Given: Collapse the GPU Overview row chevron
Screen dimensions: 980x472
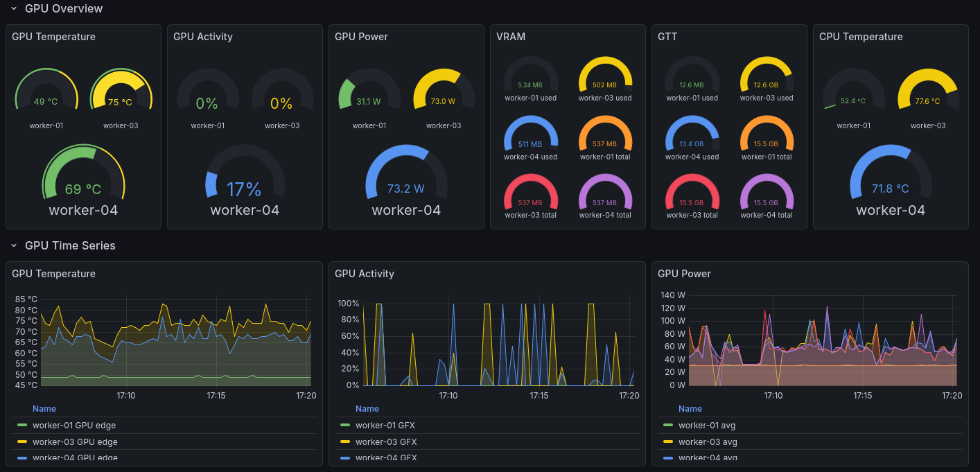Looking at the screenshot, I should pyautogui.click(x=14, y=9).
